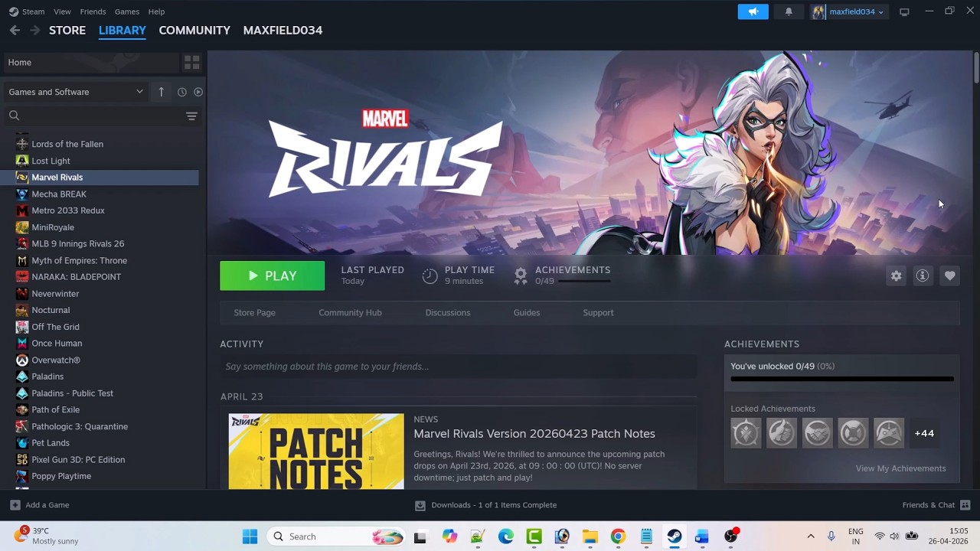Open the Steam announcements megaphone button
Image resolution: width=980 pixels, height=551 pixels.
pos(753,11)
